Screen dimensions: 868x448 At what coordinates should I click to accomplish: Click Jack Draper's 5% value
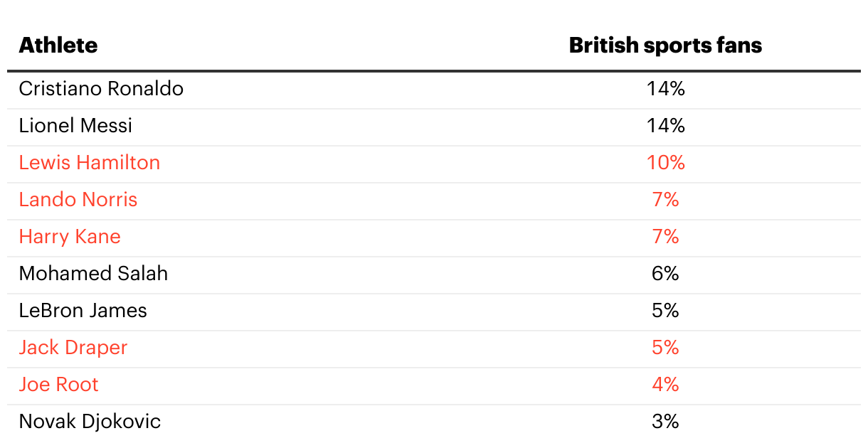point(666,348)
